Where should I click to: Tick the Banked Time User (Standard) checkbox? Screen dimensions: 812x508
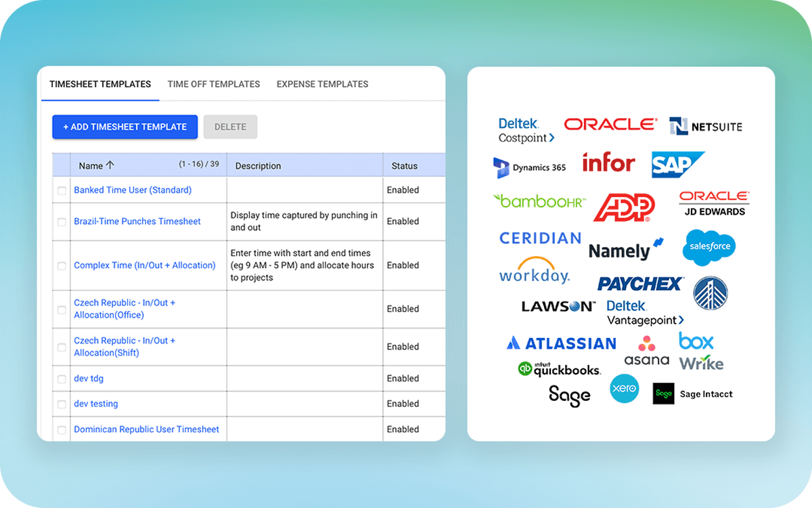62,191
